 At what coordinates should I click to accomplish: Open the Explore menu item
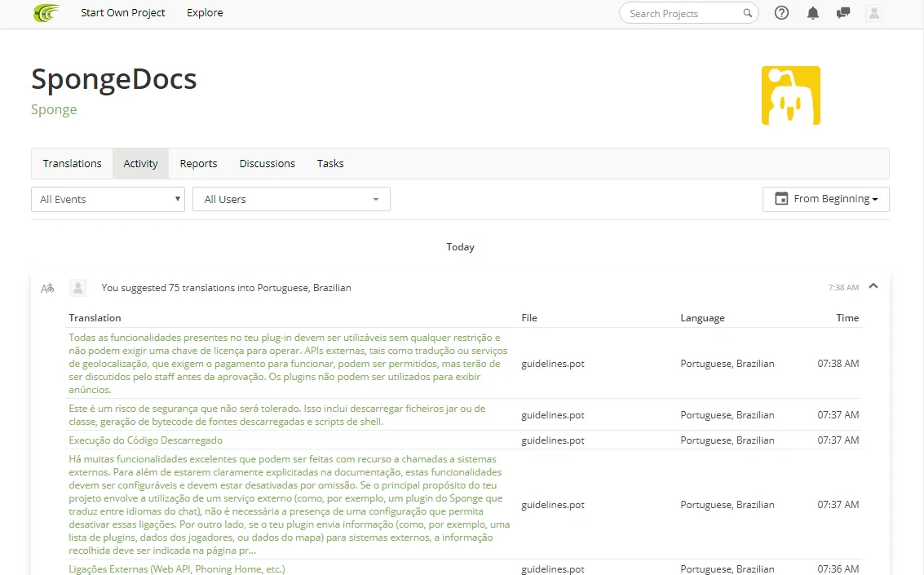coord(205,13)
